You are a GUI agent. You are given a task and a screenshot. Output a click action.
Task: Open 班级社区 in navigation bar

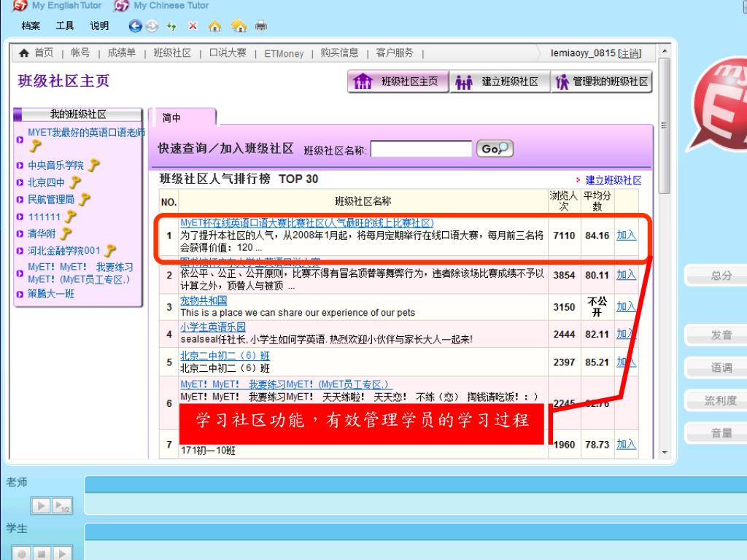pyautogui.click(x=172, y=52)
